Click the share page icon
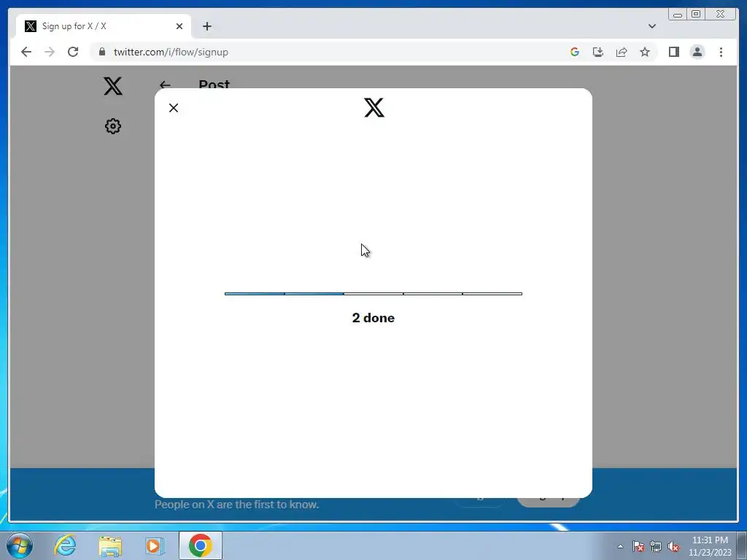The image size is (747, 560). click(622, 52)
